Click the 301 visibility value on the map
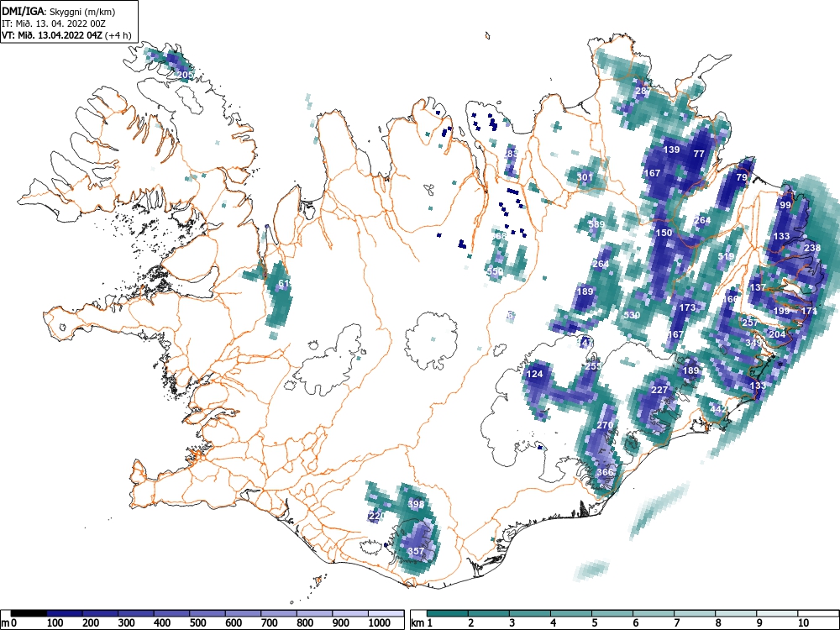Viewport: 840px width, 630px height. tap(585, 176)
